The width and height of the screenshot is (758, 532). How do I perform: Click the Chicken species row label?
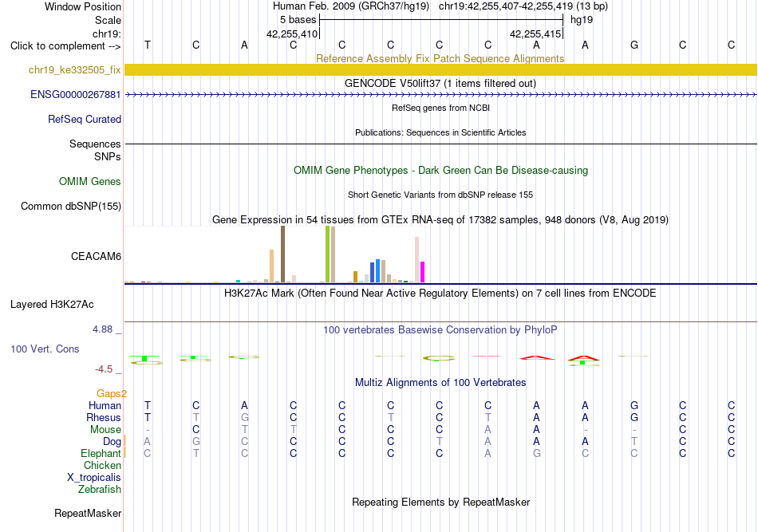[102, 466]
